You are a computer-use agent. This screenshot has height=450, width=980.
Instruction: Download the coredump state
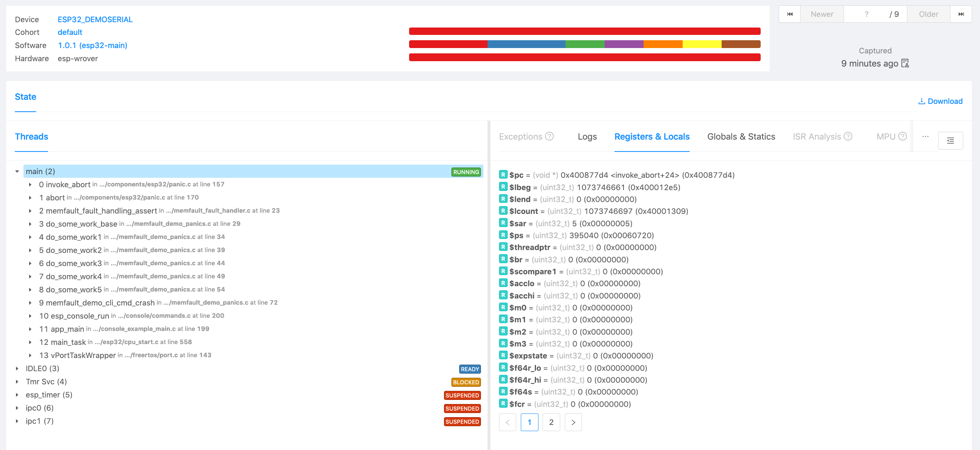(940, 101)
